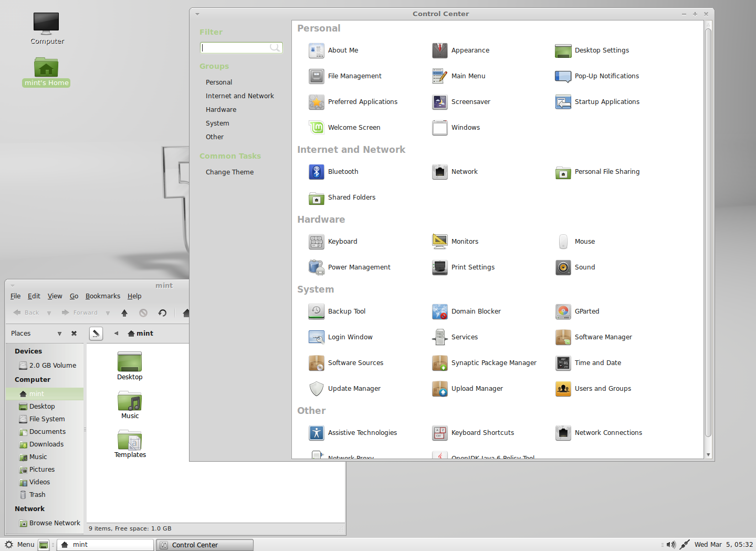The width and height of the screenshot is (756, 551).
Task: Open Pop-Up Notifications settings
Action: [x=597, y=76]
